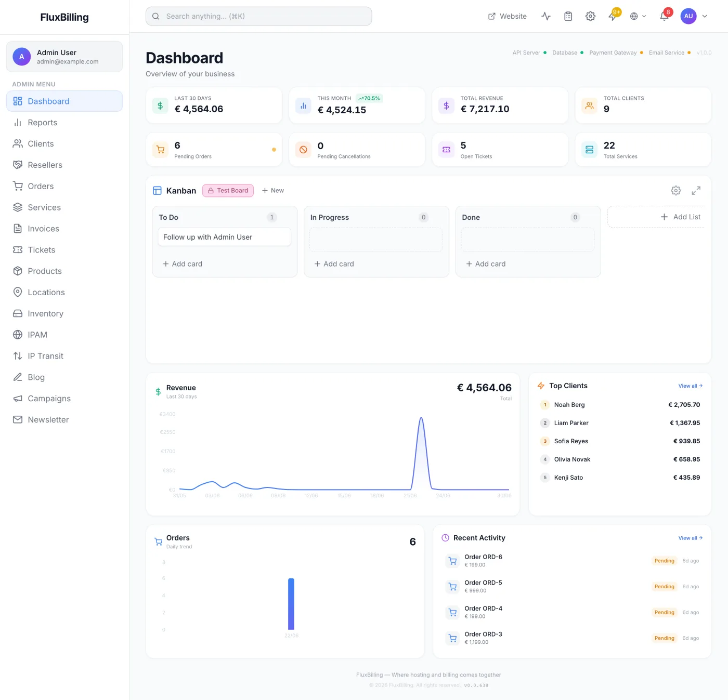Click the Total Clients people icon
Image resolution: width=728 pixels, height=700 pixels.
[x=589, y=105]
